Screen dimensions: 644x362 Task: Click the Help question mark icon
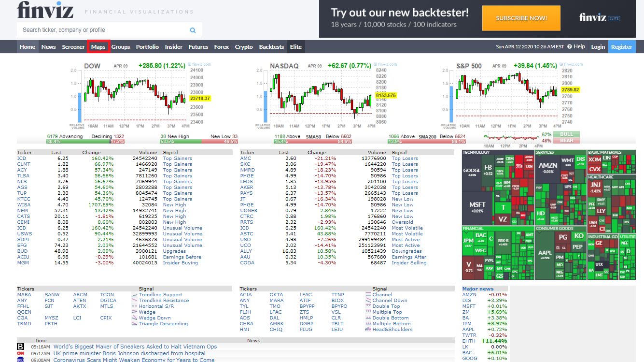point(570,47)
